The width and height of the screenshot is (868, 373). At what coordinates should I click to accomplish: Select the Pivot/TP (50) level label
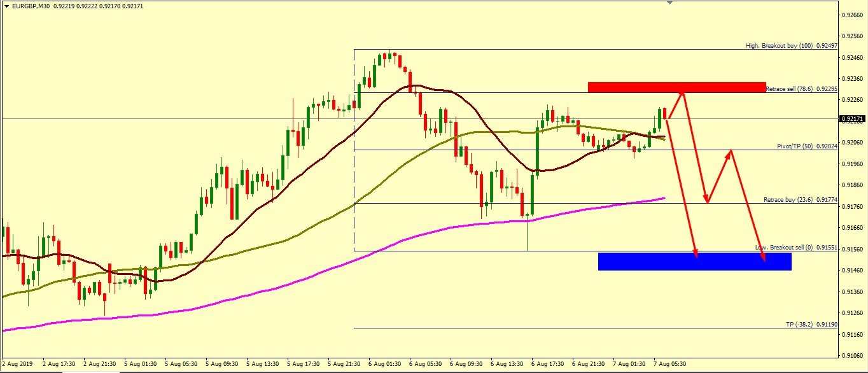(804, 146)
